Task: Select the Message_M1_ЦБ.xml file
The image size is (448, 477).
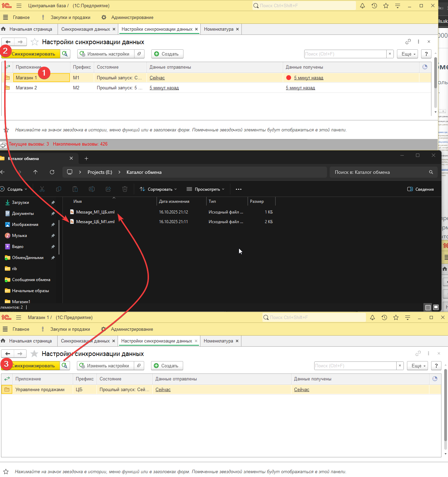Action: [x=95, y=212]
